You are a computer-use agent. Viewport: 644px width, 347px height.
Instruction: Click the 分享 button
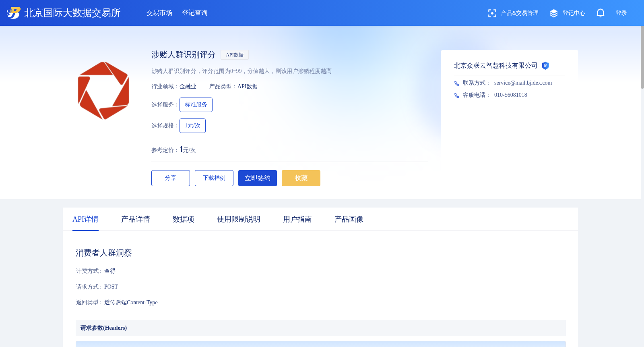coord(171,178)
